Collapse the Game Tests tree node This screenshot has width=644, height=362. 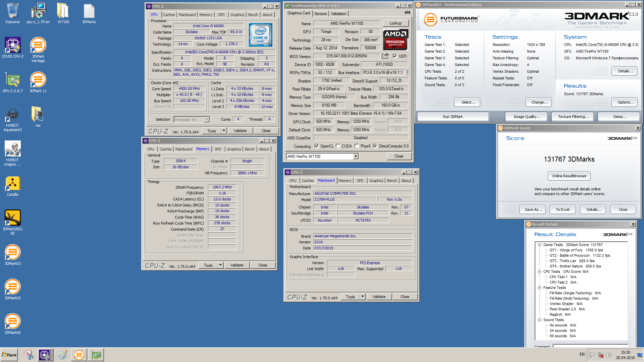coord(539,245)
